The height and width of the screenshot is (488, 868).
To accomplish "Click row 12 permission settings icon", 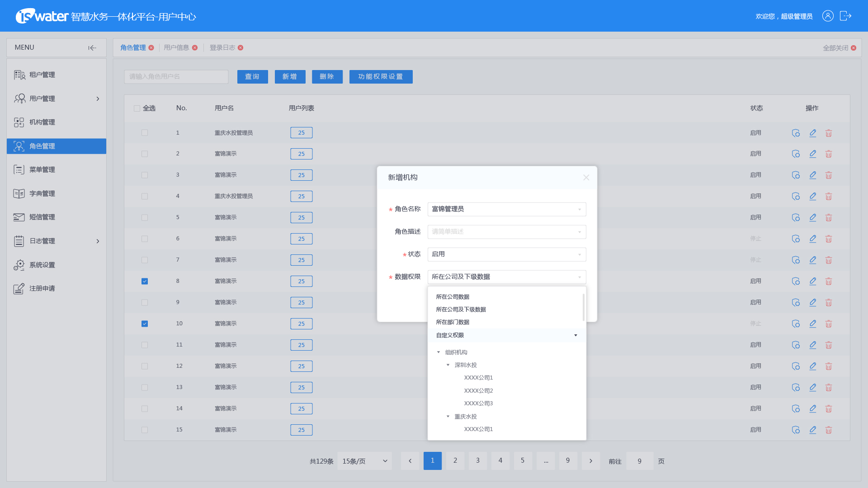I will tap(796, 366).
